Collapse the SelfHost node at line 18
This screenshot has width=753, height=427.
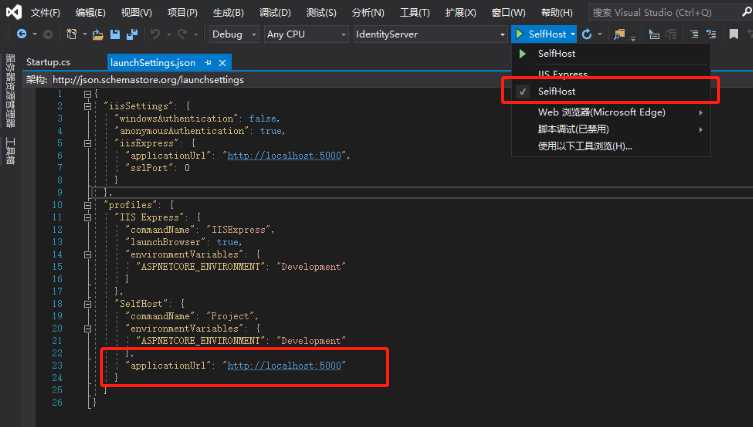point(87,304)
